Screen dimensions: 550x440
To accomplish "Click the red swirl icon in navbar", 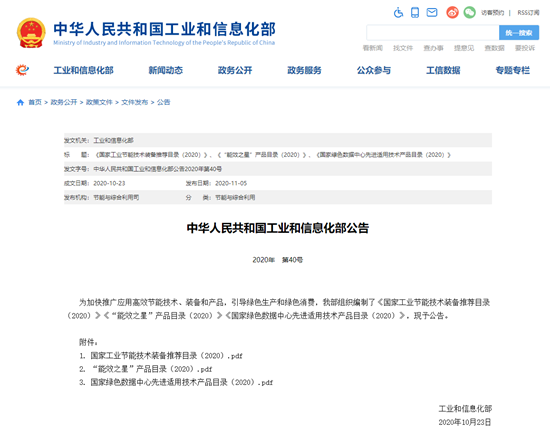I will coord(22,70).
